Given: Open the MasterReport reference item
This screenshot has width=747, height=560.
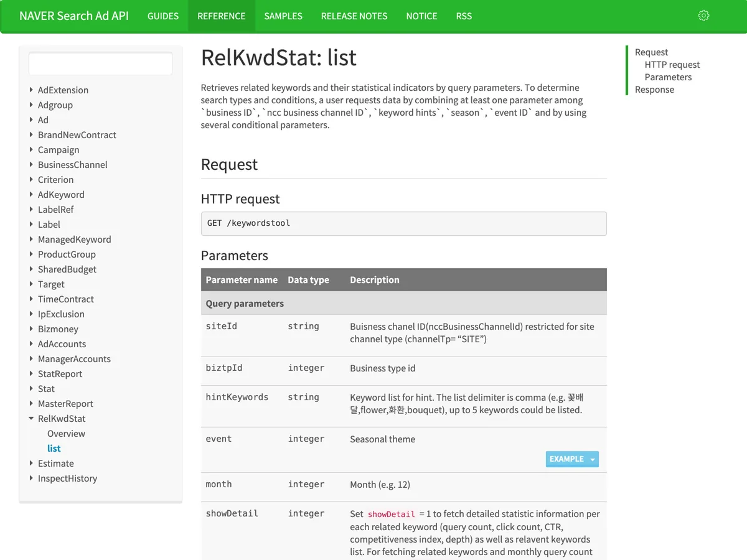Looking at the screenshot, I should pyautogui.click(x=65, y=404).
